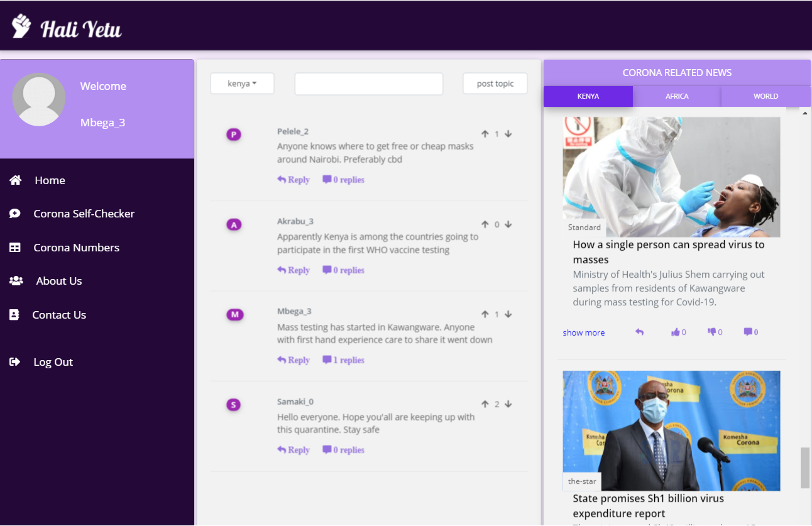Open the kenya region dropdown

click(242, 84)
